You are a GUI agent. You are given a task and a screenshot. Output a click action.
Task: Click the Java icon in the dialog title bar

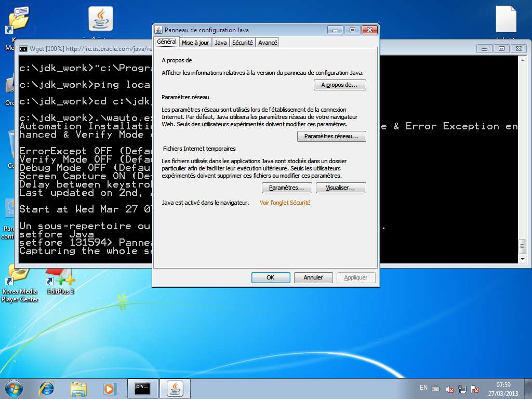click(158, 30)
